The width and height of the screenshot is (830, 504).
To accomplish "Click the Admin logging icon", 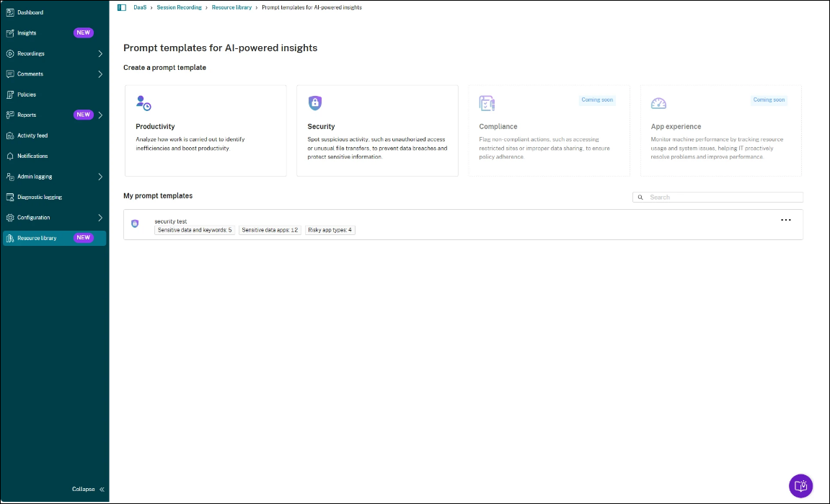I will point(9,177).
